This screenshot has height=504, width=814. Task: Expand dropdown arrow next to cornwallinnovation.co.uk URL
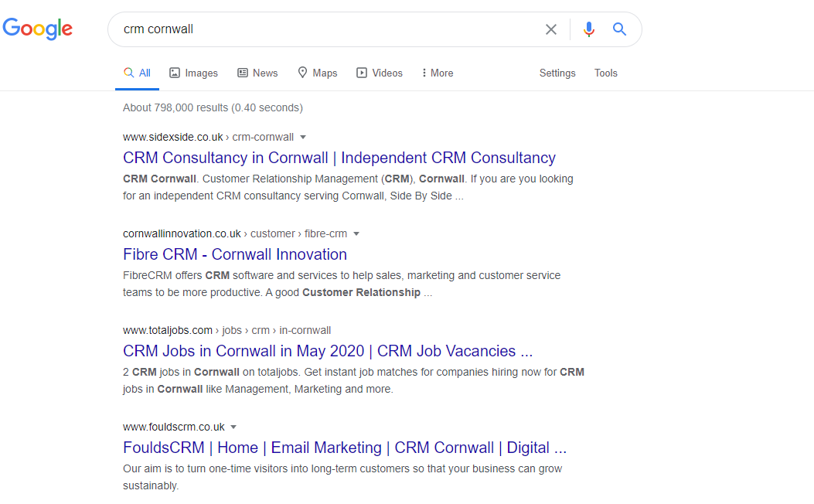(x=356, y=233)
